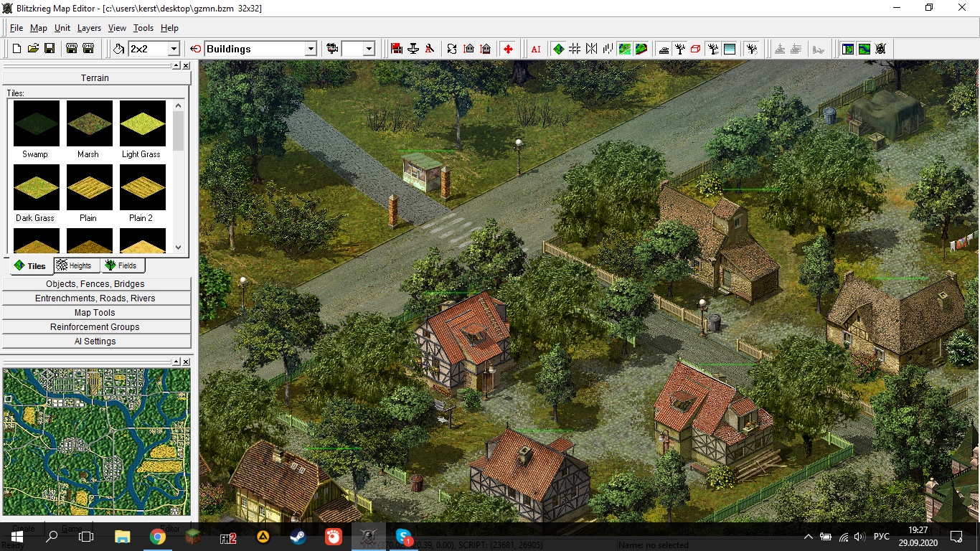Click the tiles list scrollbar up arrow
The height and width of the screenshot is (551, 980).
(179, 105)
